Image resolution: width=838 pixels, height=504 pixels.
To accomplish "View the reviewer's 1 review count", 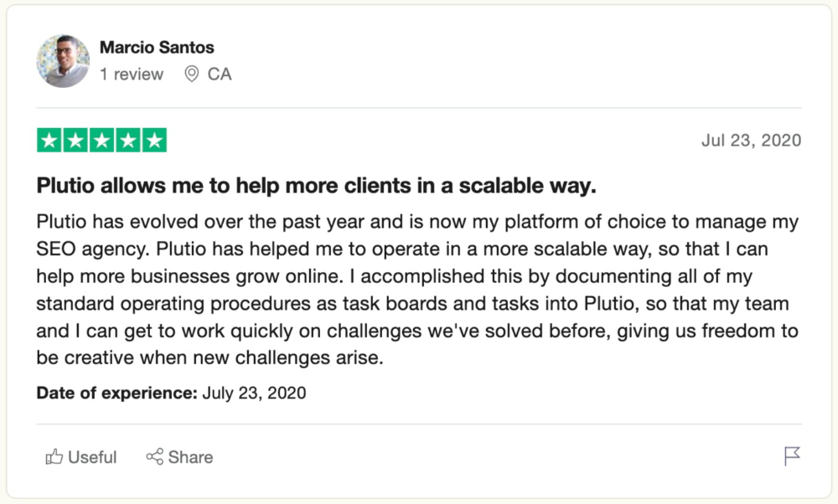I will point(132,75).
